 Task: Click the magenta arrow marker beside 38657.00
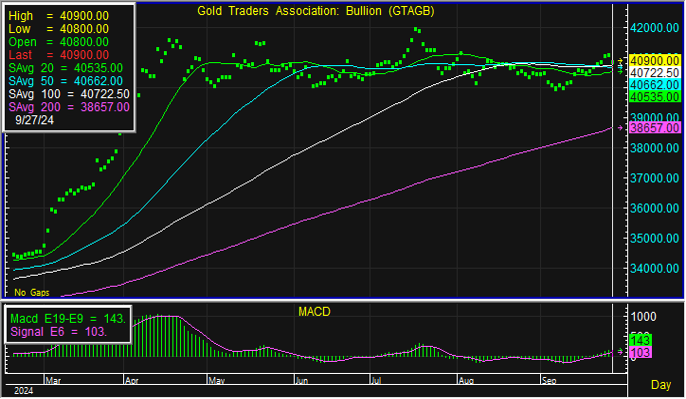[x=620, y=128]
